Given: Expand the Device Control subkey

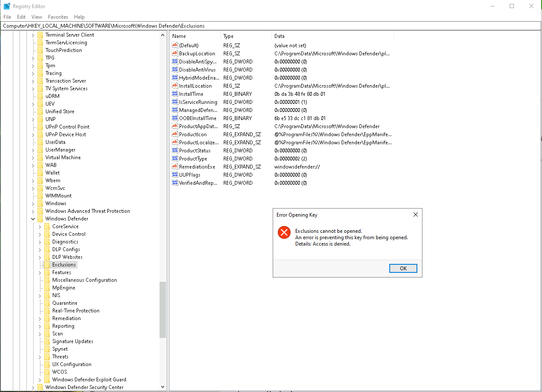Looking at the screenshot, I should pyautogui.click(x=40, y=234).
